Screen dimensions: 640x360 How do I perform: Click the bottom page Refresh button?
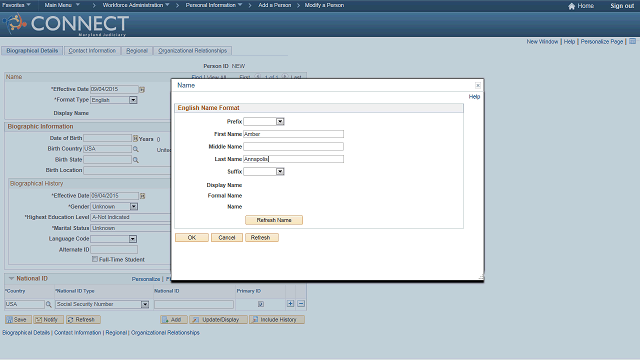(83, 320)
